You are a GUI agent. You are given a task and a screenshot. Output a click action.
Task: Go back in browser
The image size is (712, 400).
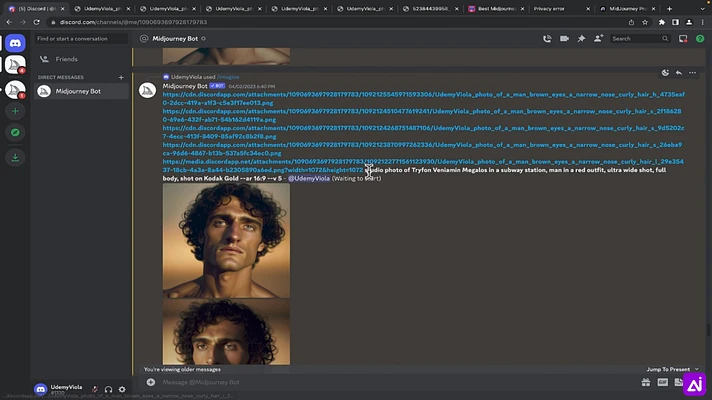pos(9,22)
